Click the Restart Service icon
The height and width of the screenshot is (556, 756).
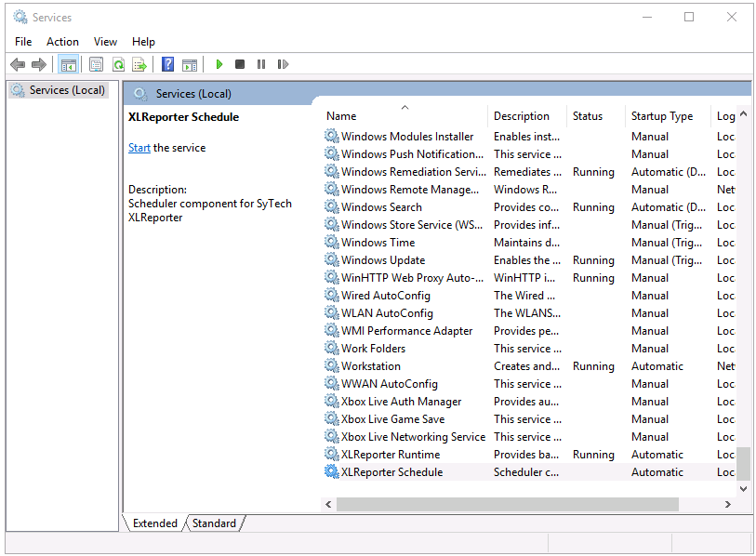click(283, 64)
